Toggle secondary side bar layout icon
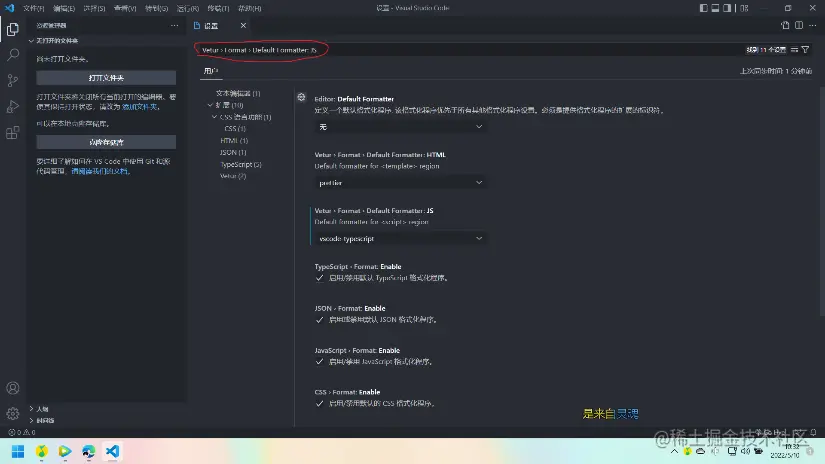Screen dimensions: 825x464 pyautogui.click(x=727, y=8)
